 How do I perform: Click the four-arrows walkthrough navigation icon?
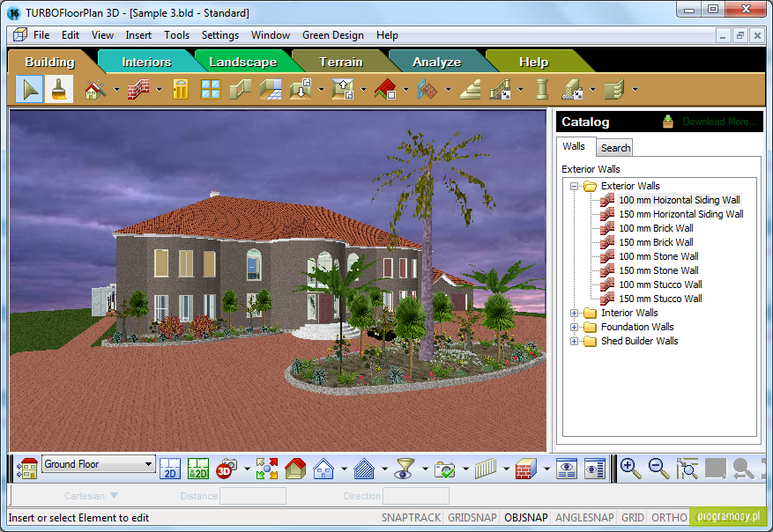pyautogui.click(x=267, y=468)
